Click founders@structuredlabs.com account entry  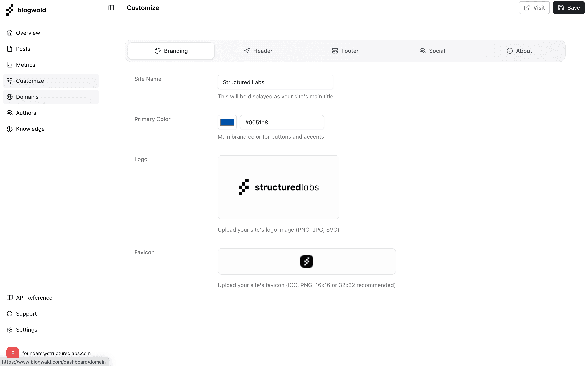coord(51,353)
